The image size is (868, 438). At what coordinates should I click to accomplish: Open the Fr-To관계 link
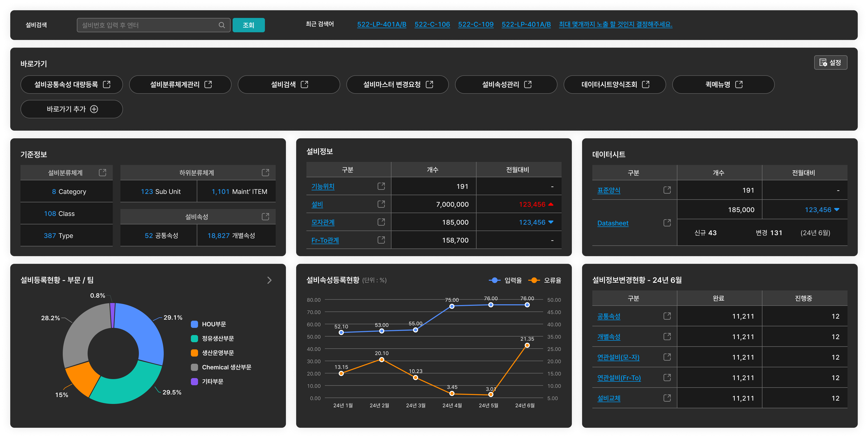[x=325, y=240]
